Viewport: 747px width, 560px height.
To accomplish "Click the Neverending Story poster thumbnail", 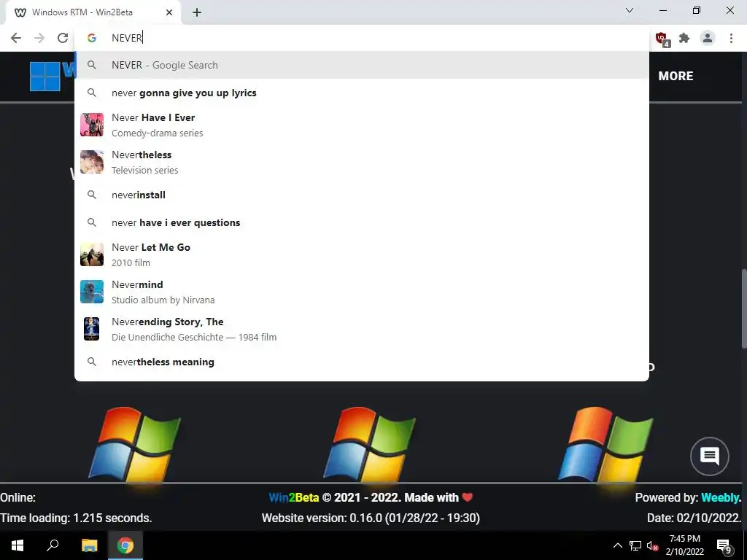I will pyautogui.click(x=91, y=329).
